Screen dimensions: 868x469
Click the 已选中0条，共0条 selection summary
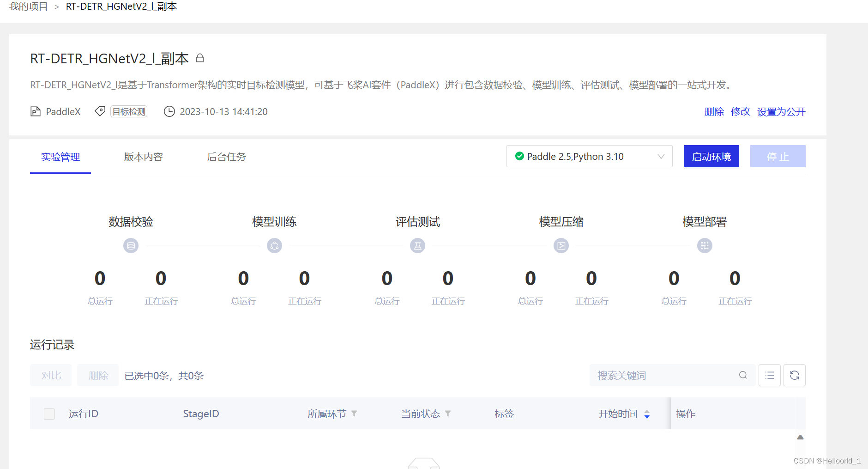164,376
